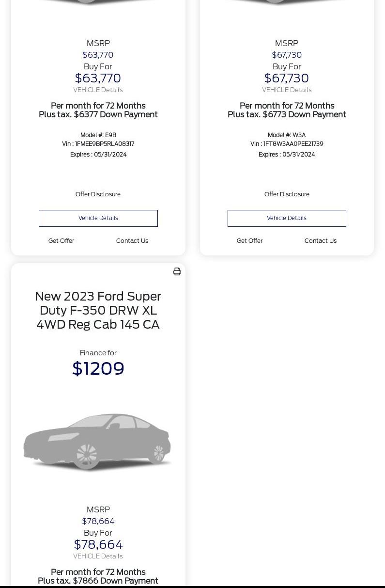Open the New 2023 Ford Super Duty F-350 title
The height and width of the screenshot is (588, 385).
tap(98, 310)
